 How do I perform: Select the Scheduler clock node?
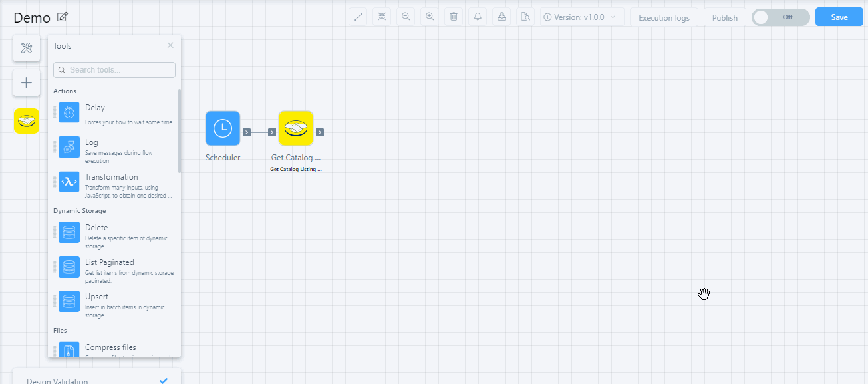point(223,128)
